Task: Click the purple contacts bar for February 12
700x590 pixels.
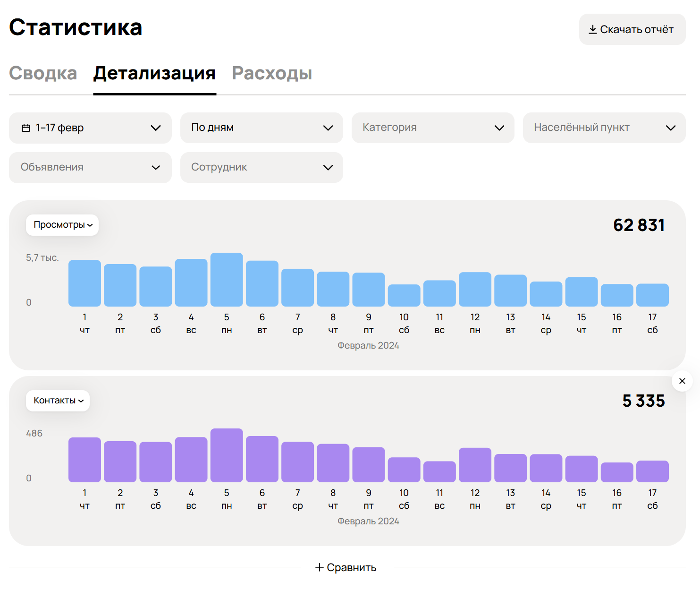Action: [475, 465]
